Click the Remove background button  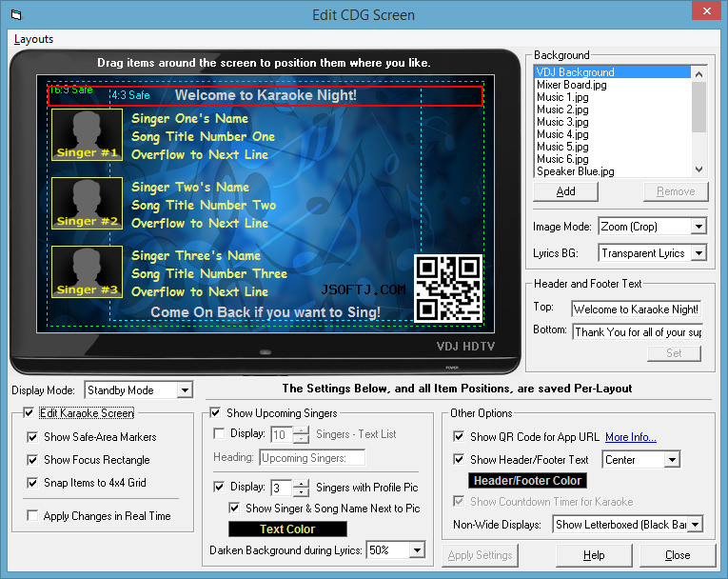676,191
